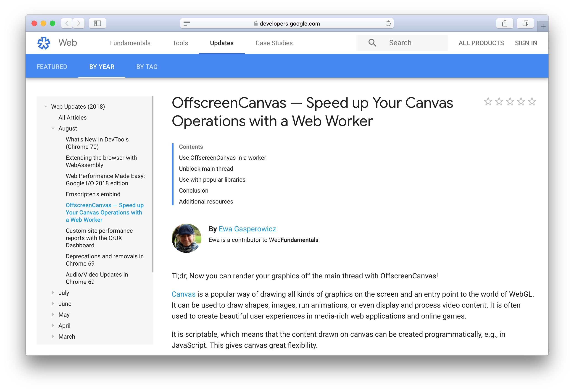The height and width of the screenshot is (392, 574).
Task: Jump to Unblock main thread section
Action: (206, 169)
